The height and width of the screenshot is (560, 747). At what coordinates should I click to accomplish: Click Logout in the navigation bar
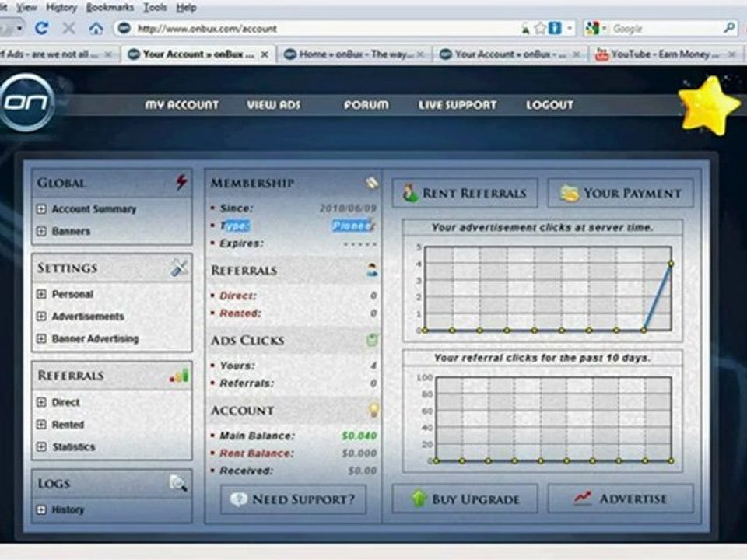pyautogui.click(x=550, y=105)
